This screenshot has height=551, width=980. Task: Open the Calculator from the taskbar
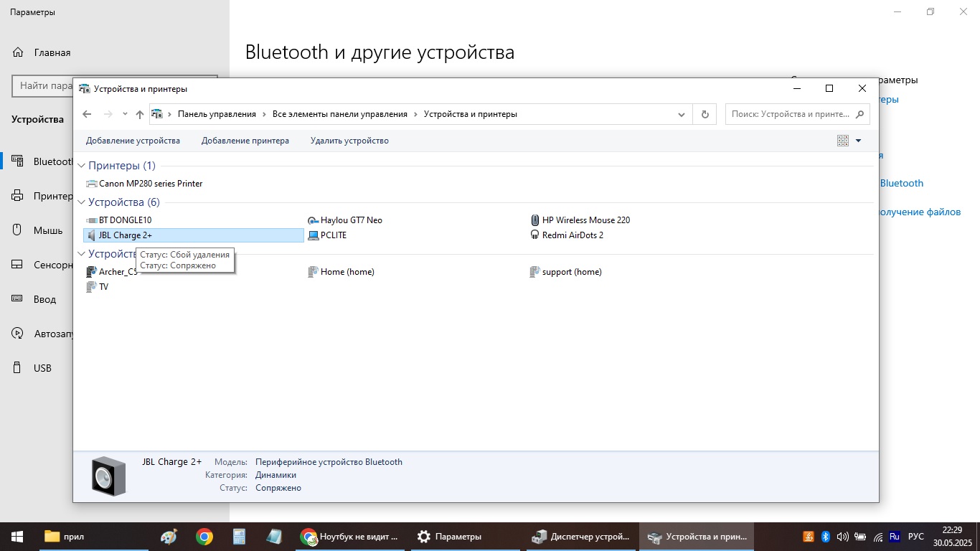pyautogui.click(x=239, y=537)
